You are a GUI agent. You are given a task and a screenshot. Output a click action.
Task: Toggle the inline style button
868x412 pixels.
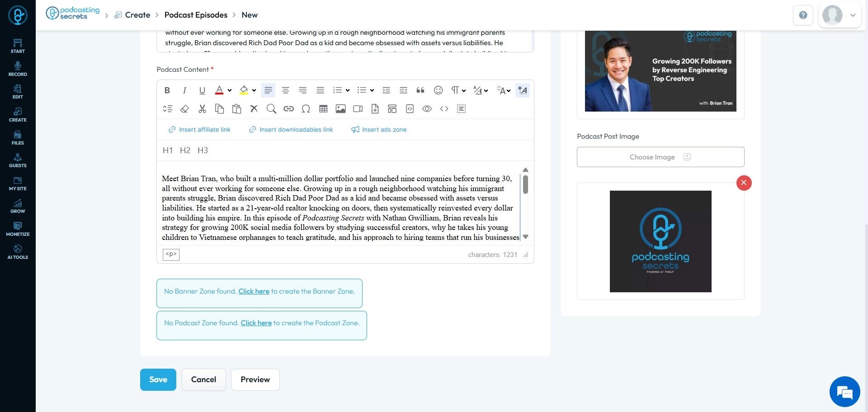pyautogui.click(x=523, y=90)
